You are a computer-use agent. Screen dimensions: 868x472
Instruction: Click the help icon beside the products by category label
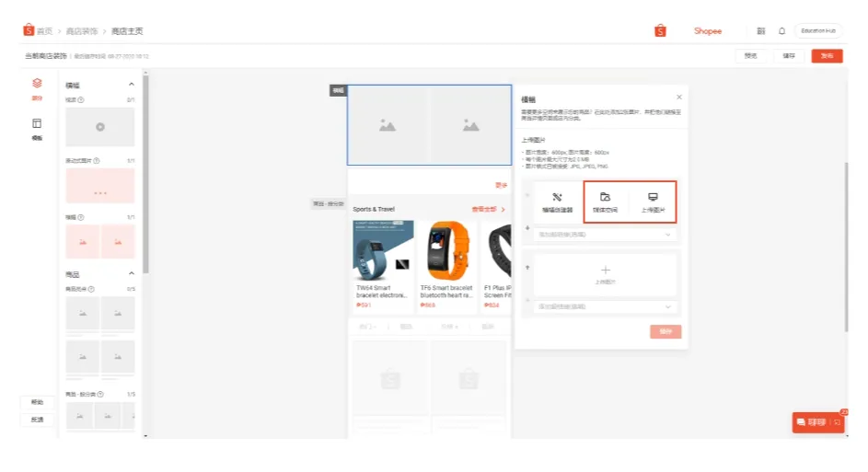(100, 394)
